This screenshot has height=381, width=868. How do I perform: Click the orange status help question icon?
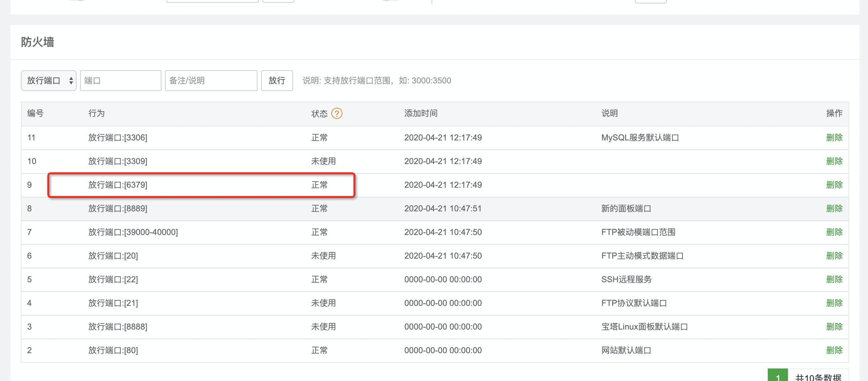[337, 113]
